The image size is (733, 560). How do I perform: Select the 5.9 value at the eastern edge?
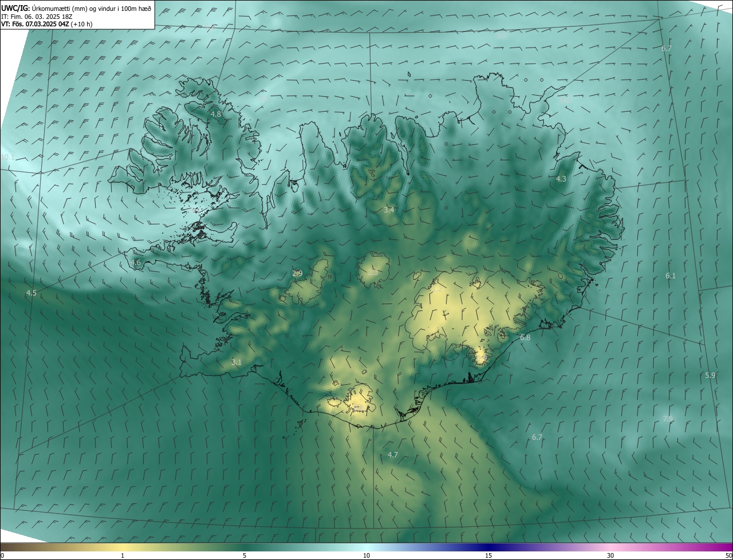click(x=710, y=376)
